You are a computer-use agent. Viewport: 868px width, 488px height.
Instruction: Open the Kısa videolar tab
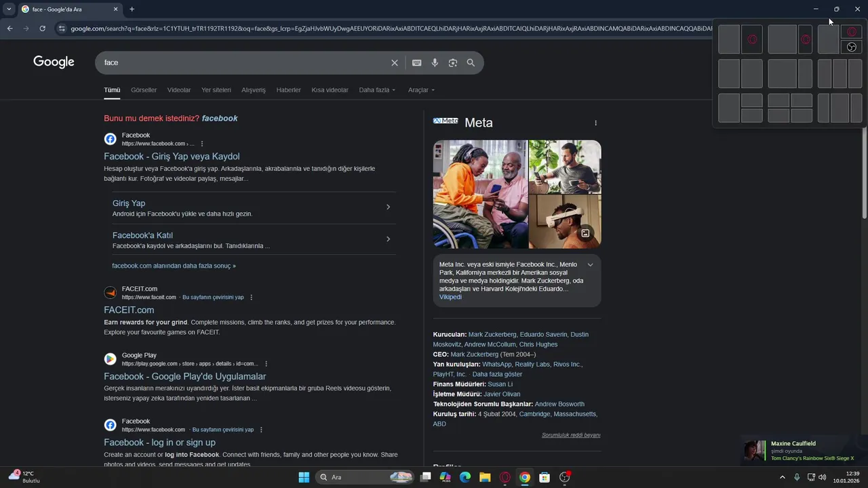point(330,89)
